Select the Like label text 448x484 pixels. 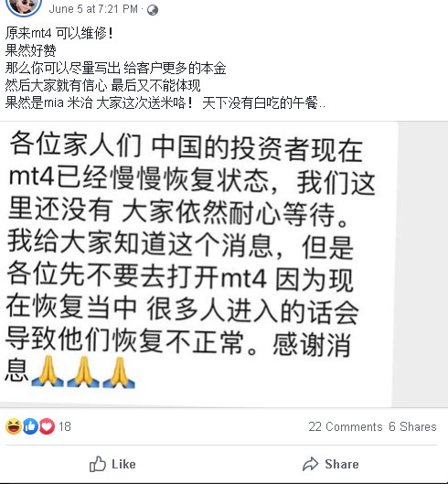(x=123, y=464)
